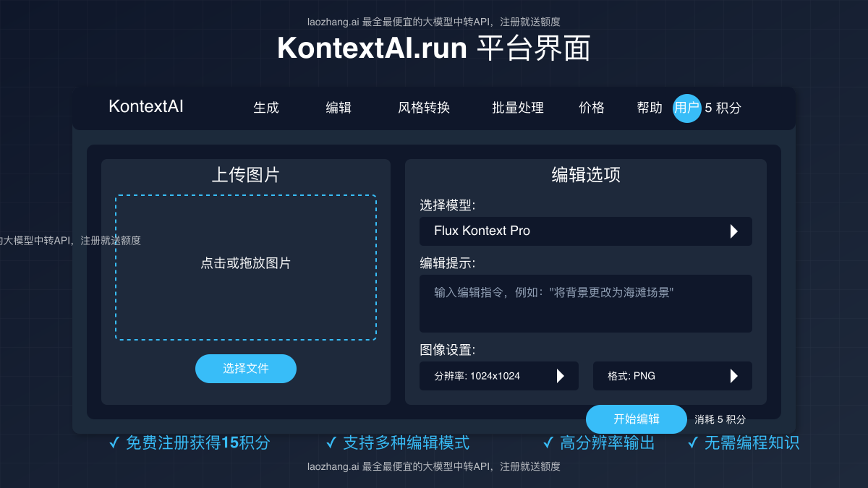Click the 无需编程知识 feature text
This screenshot has height=488, width=868.
(752, 442)
